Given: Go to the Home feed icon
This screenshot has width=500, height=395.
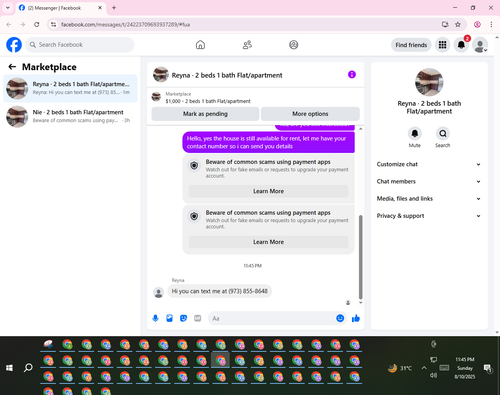Looking at the screenshot, I should [x=200, y=45].
